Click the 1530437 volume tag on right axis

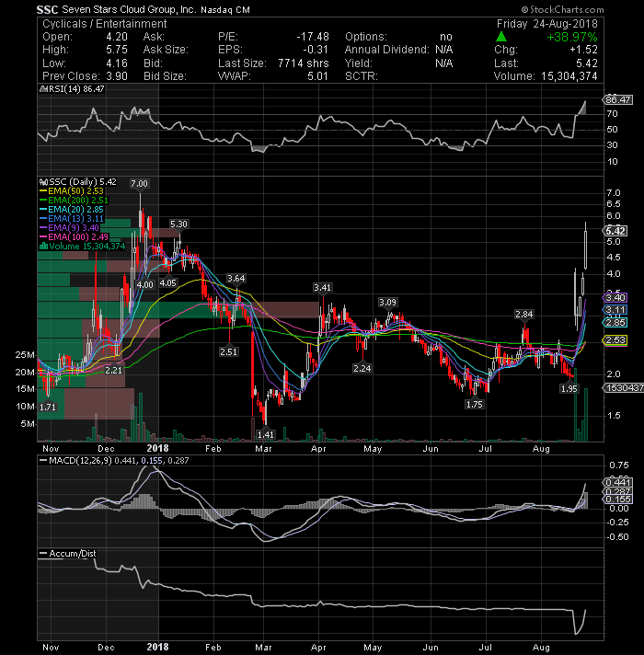(624, 388)
